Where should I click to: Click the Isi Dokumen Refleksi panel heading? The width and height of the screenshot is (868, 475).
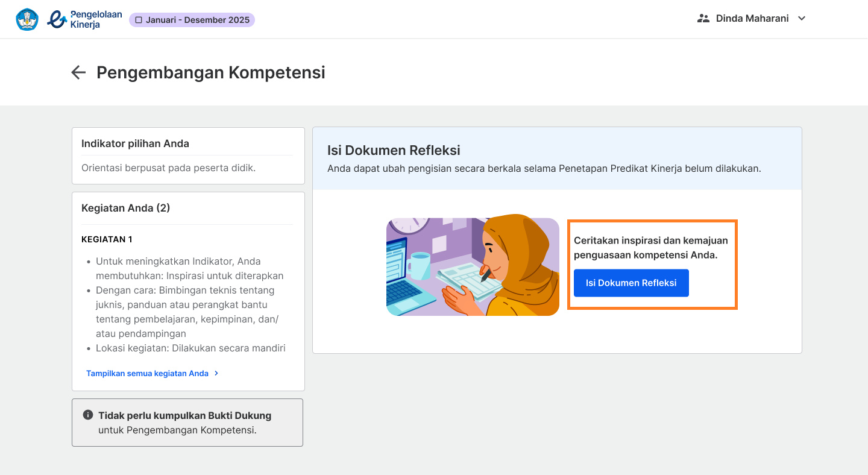pos(394,150)
